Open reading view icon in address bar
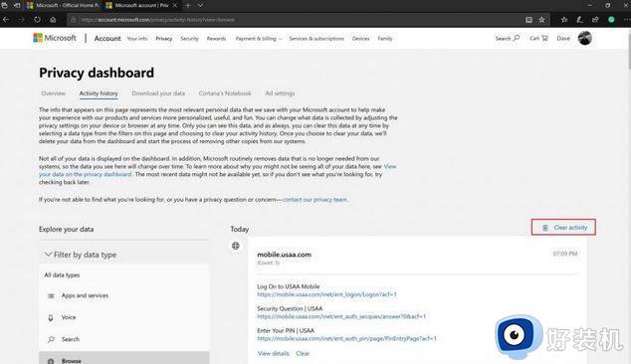 (528, 19)
